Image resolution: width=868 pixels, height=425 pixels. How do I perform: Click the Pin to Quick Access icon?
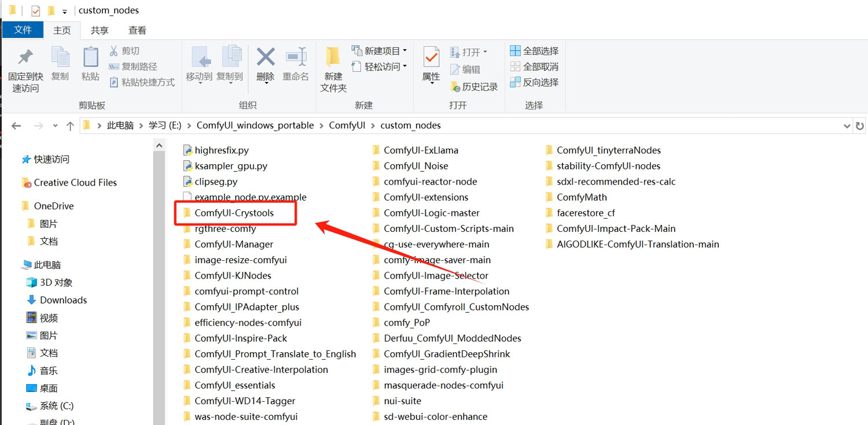(x=25, y=58)
